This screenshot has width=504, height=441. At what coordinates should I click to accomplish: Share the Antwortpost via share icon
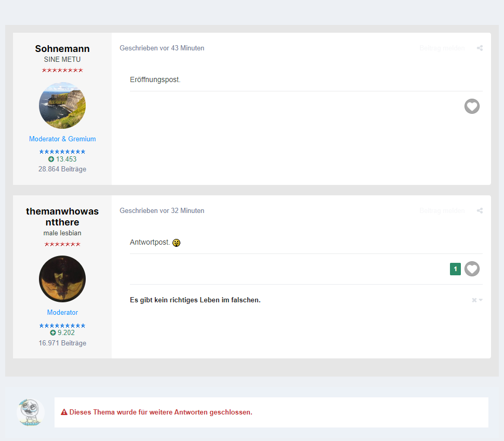480,211
